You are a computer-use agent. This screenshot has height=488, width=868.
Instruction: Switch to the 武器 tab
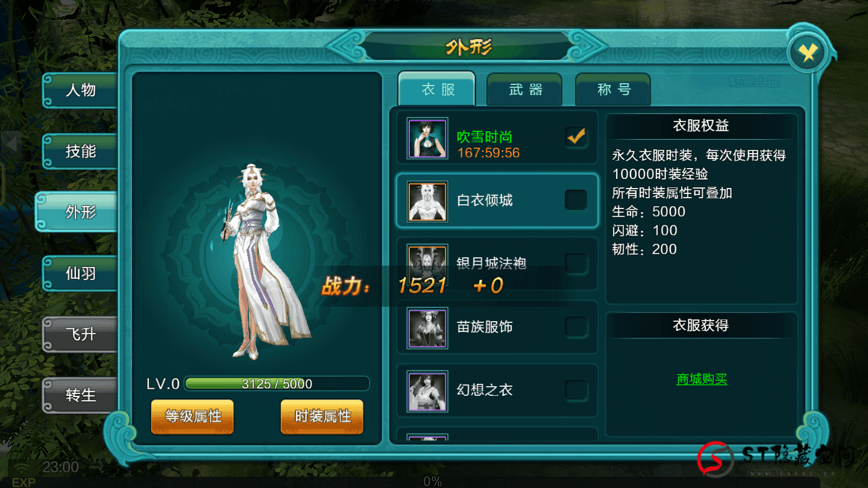point(524,90)
